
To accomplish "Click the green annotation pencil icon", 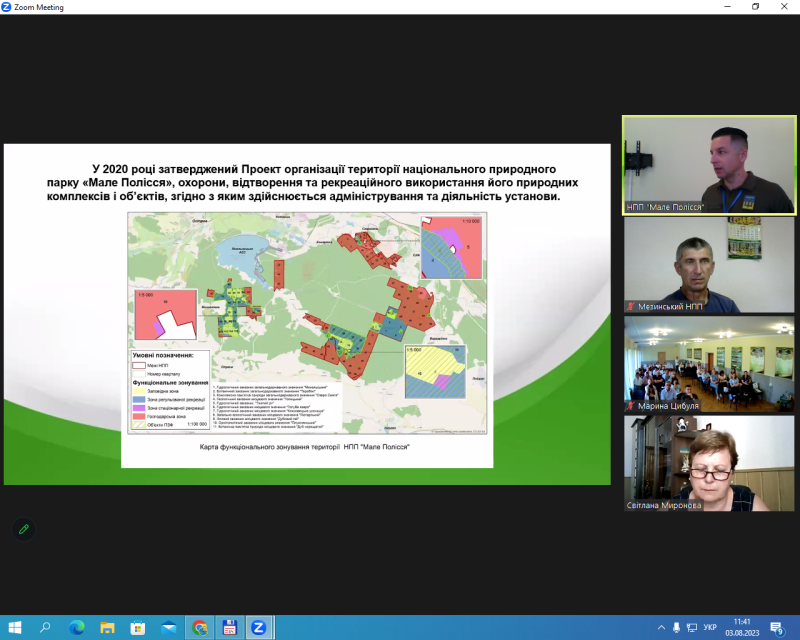I will [23, 528].
